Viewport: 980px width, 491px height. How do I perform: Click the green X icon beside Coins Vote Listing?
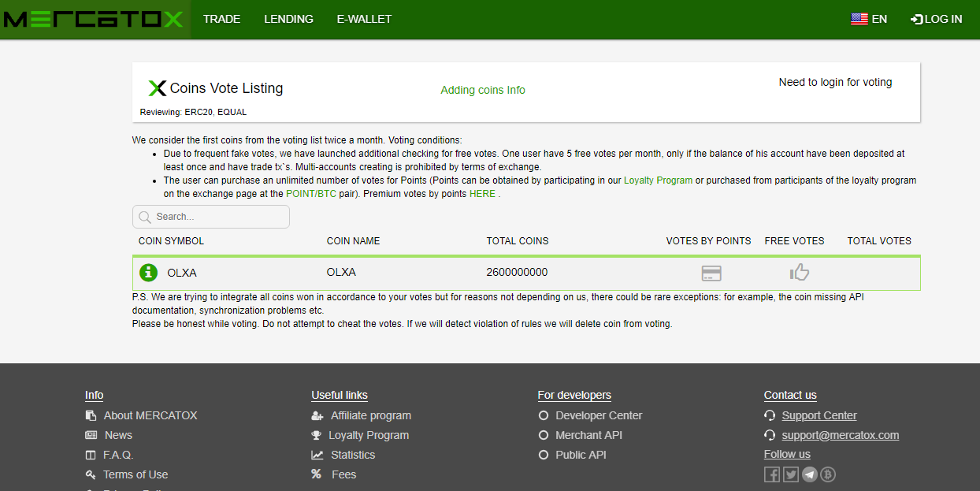[x=158, y=88]
